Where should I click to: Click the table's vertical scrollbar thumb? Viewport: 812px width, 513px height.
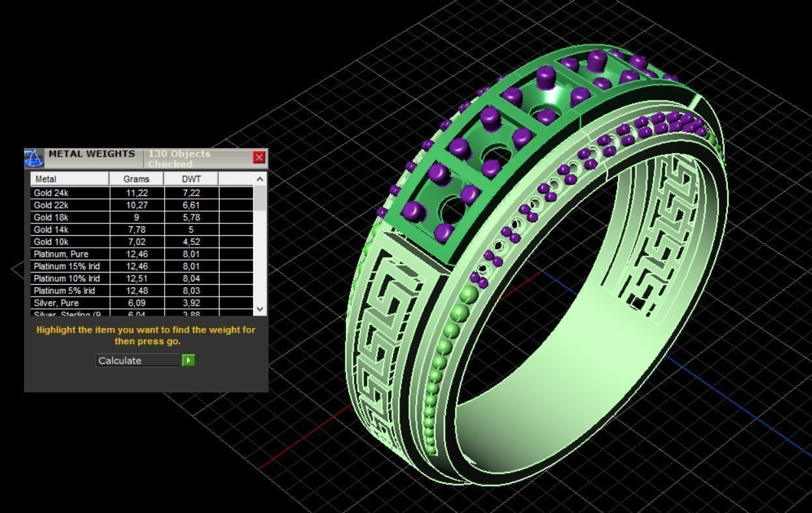(x=260, y=198)
